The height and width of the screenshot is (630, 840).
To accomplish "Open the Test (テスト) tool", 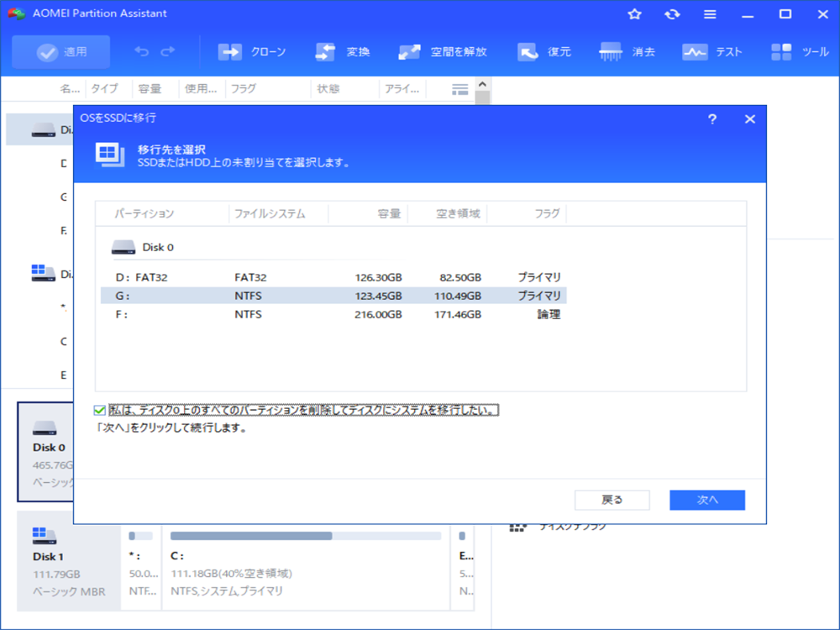I will (695, 52).
